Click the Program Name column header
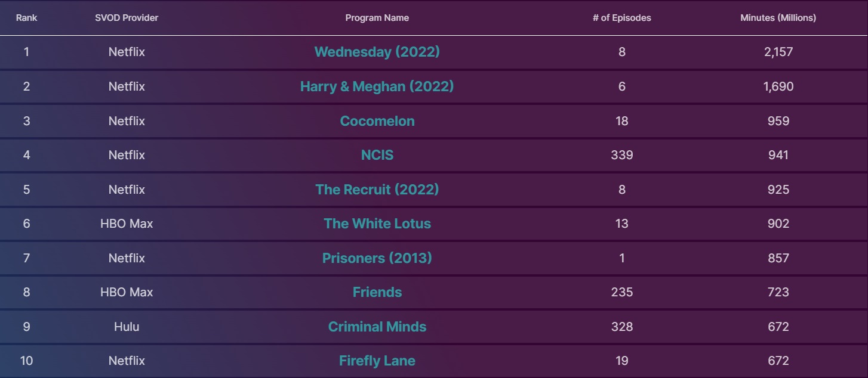The width and height of the screenshot is (868, 378). pos(377,18)
